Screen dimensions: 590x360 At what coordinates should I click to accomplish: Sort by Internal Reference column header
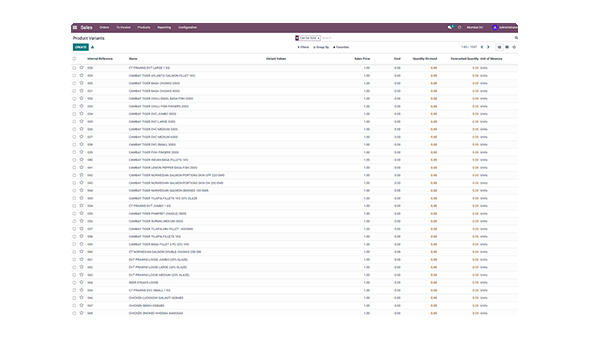coord(100,59)
